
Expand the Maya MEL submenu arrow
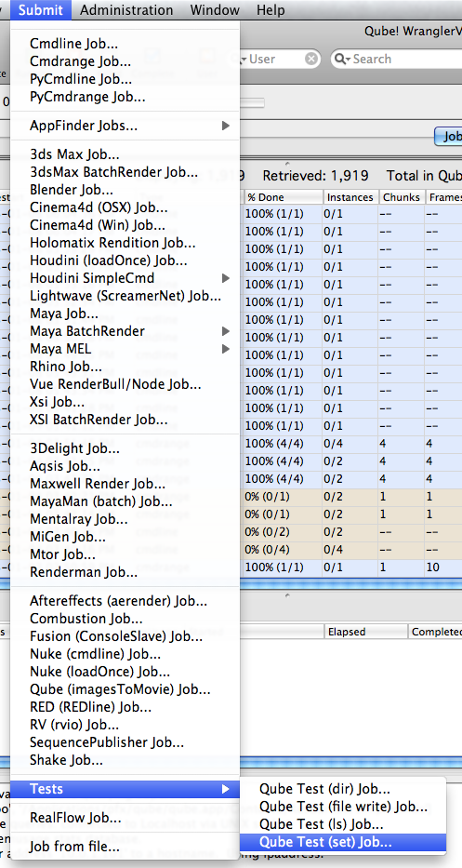tap(225, 349)
